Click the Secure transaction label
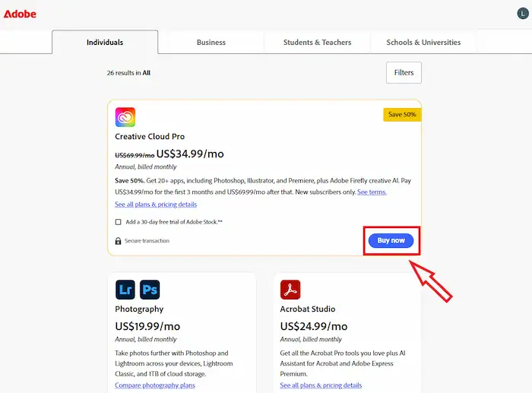This screenshot has height=393, width=532. (x=147, y=241)
